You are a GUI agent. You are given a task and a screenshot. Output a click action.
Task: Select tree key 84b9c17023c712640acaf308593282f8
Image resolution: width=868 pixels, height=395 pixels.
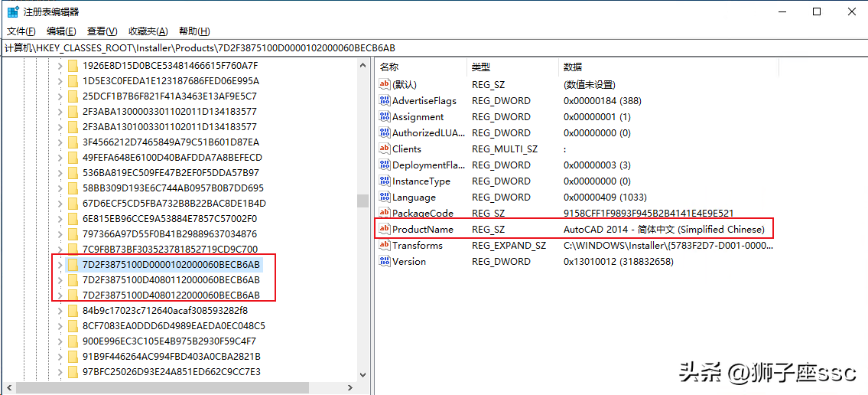(x=165, y=310)
